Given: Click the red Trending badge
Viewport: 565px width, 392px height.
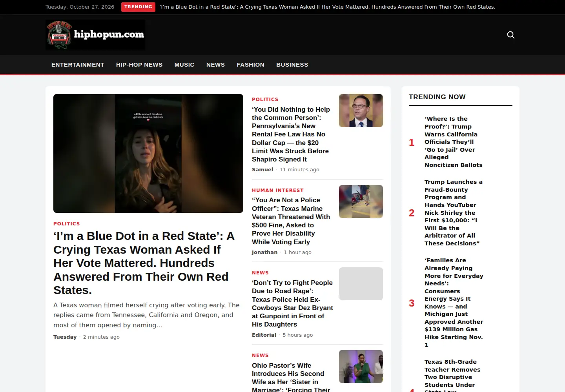Looking at the screenshot, I should click(138, 7).
